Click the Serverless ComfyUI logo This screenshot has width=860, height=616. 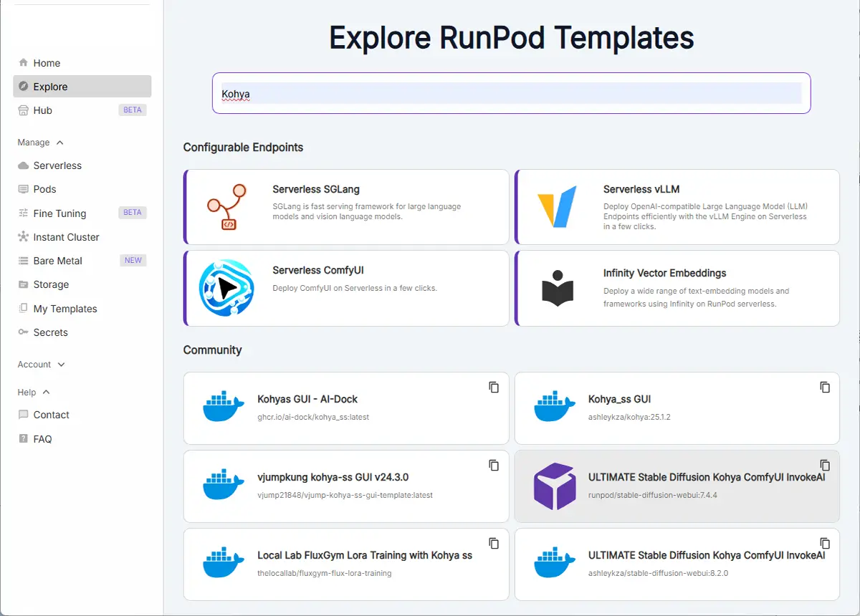pyautogui.click(x=226, y=288)
